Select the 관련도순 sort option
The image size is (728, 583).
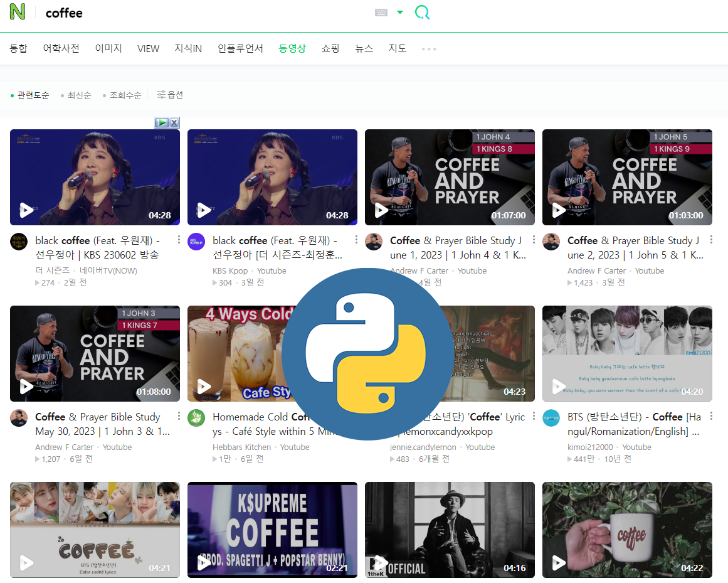tap(33, 95)
